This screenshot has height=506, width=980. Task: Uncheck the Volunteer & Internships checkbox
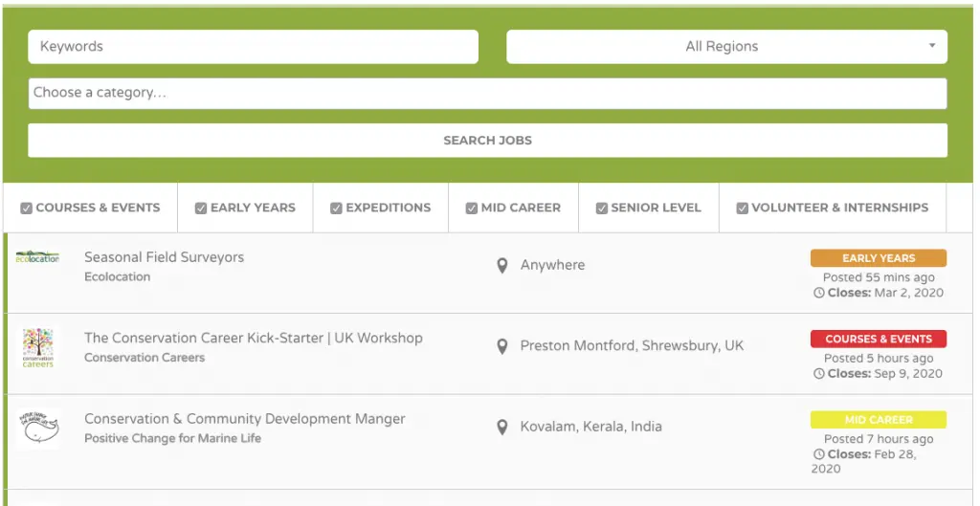(x=743, y=208)
